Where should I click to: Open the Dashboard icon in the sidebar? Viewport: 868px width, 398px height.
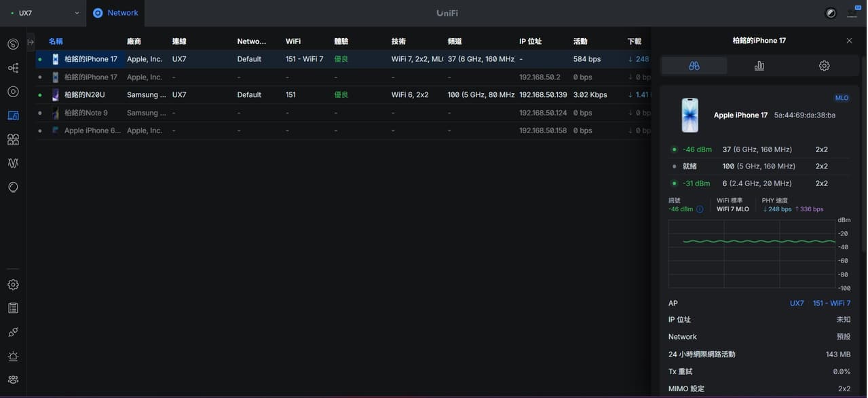click(x=13, y=44)
